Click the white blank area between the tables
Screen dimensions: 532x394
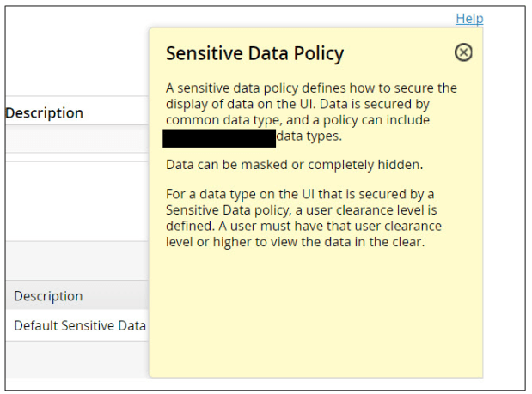[x=77, y=200]
